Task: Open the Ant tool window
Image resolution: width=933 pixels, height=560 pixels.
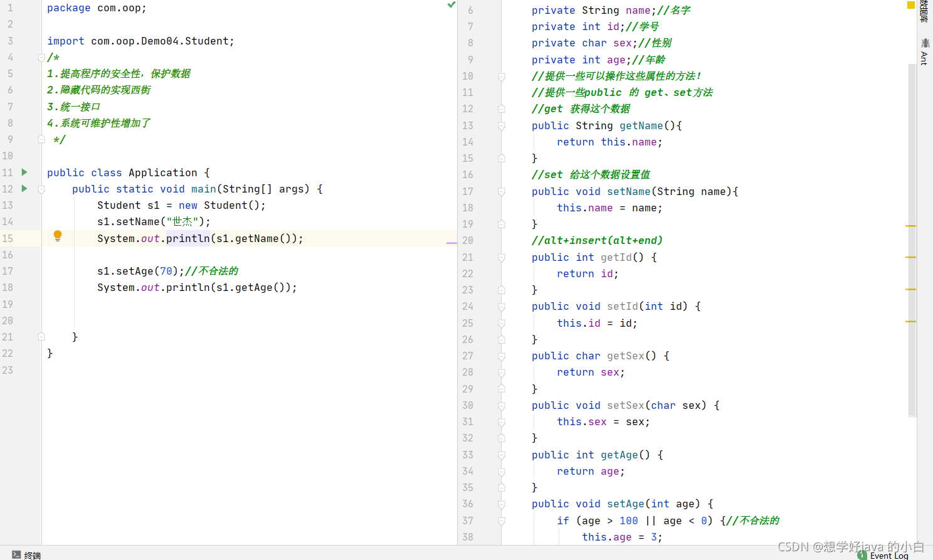Action: pyautogui.click(x=924, y=51)
